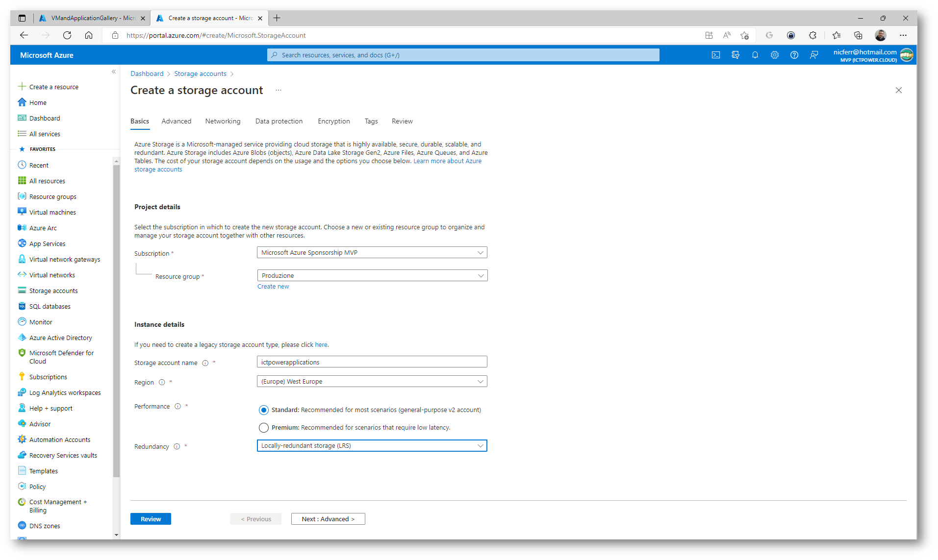
Task: Open Azure Active Directory in the sidebar
Action: pyautogui.click(x=61, y=338)
